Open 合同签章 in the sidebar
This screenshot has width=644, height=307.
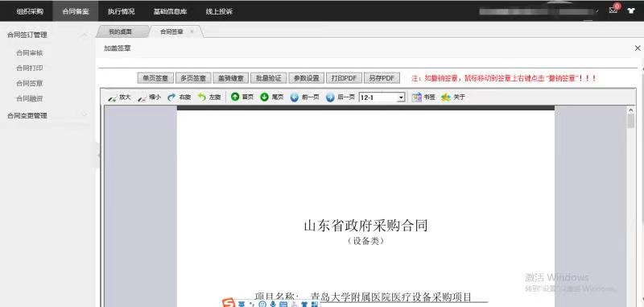point(30,84)
